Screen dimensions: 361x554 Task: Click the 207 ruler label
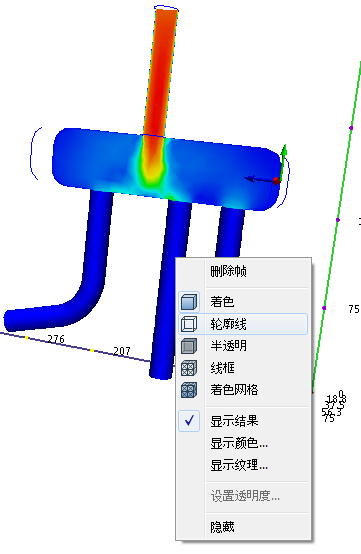click(122, 351)
